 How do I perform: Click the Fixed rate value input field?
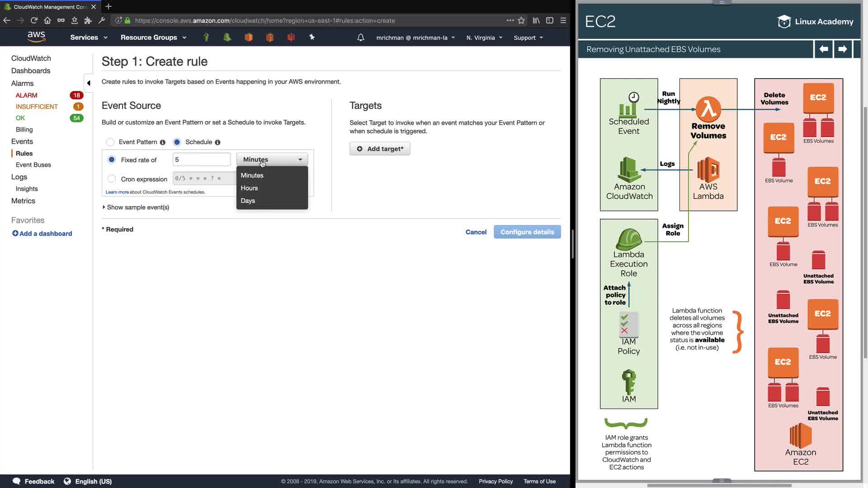point(202,160)
